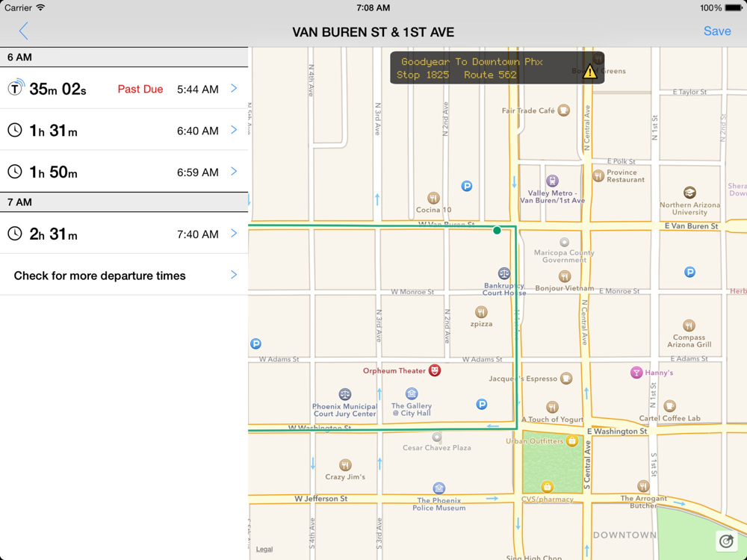
Task: Select Phoenix Municipal Court Jury Center icon
Action: click(x=345, y=394)
